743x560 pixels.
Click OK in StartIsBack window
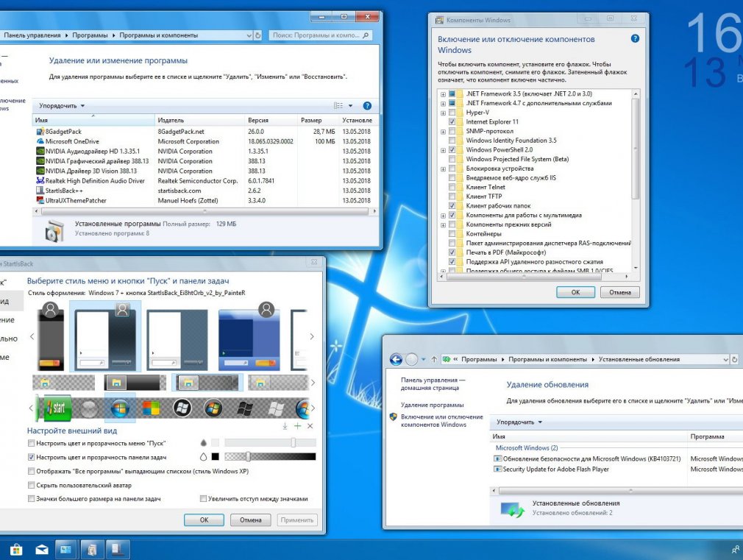click(204, 520)
